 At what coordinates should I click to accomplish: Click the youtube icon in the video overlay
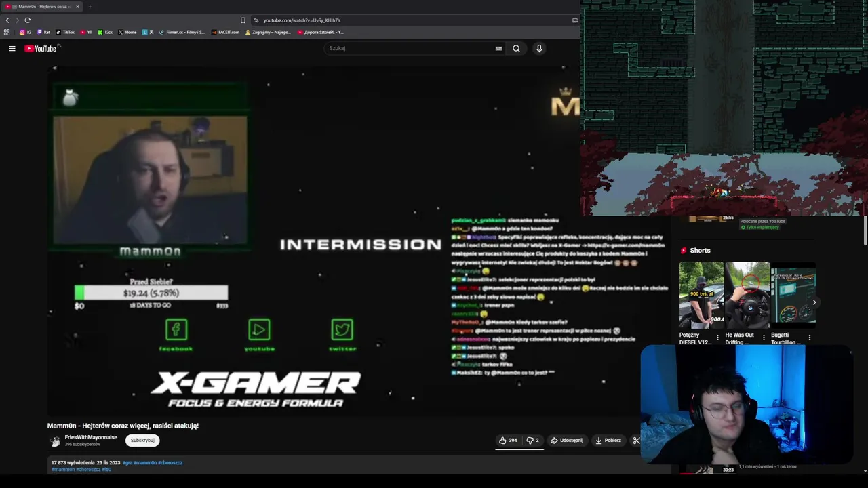pyautogui.click(x=259, y=330)
